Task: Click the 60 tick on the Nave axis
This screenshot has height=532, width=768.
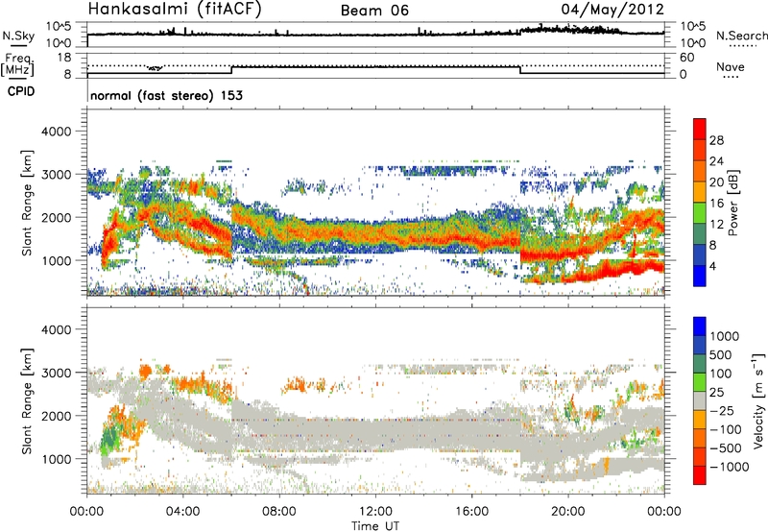Action: (x=686, y=58)
